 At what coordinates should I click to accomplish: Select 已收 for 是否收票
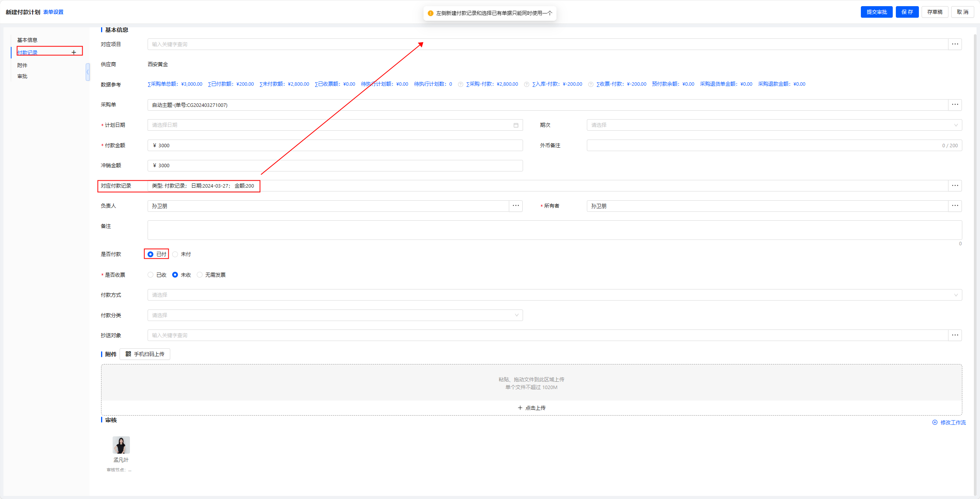(x=150, y=275)
